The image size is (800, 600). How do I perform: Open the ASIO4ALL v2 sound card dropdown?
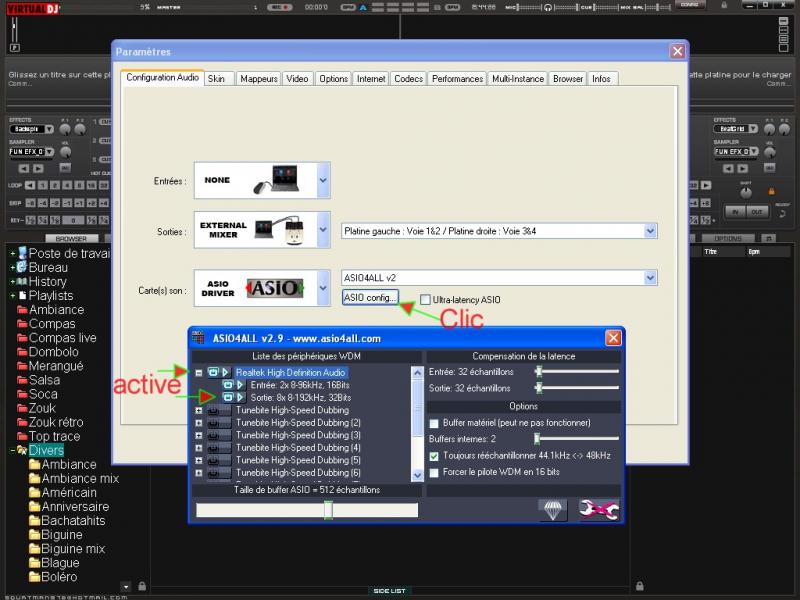click(650, 278)
